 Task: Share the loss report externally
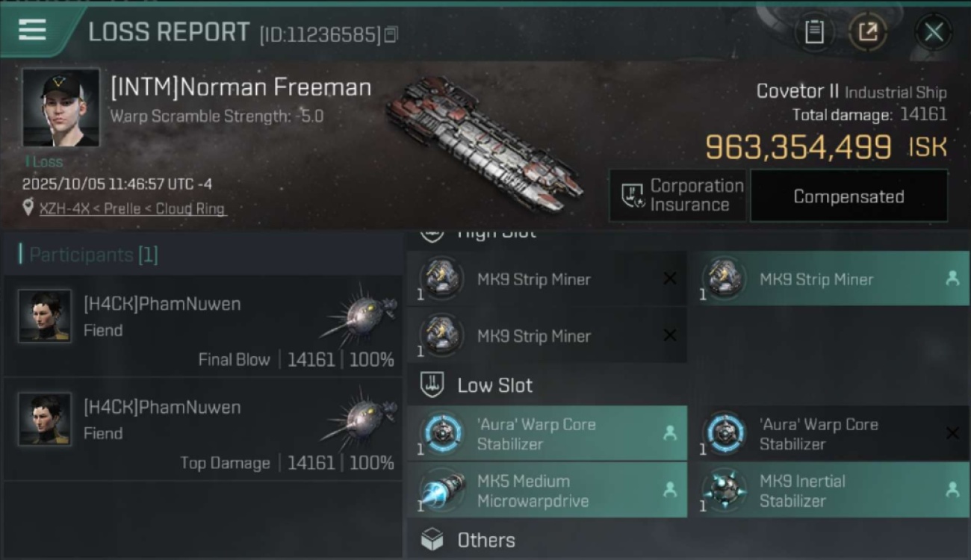coord(867,32)
